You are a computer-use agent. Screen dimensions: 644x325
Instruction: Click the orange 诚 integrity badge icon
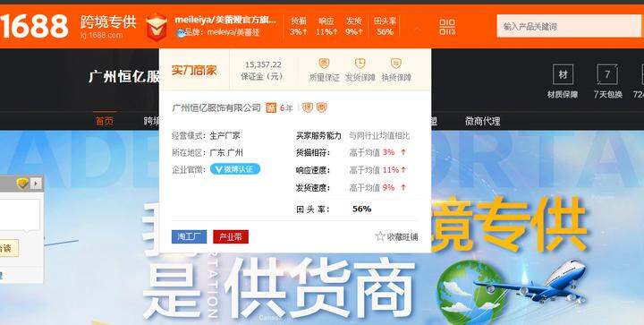271,107
